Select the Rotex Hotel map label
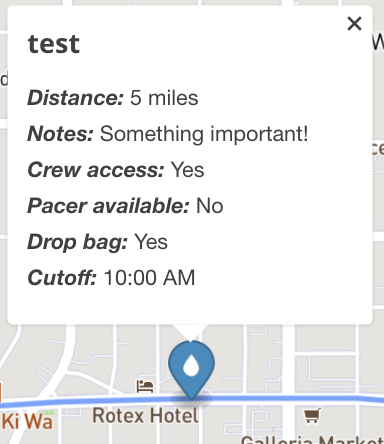This screenshot has width=384, height=444. pos(145,416)
